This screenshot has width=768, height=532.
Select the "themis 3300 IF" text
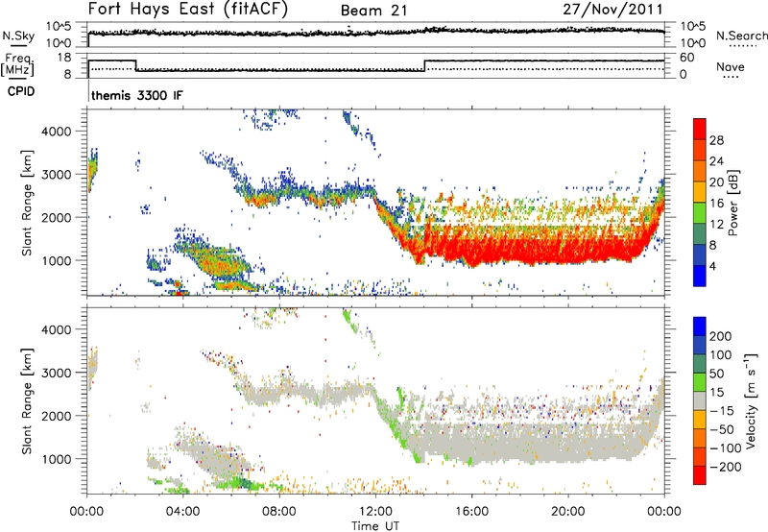tap(137, 95)
